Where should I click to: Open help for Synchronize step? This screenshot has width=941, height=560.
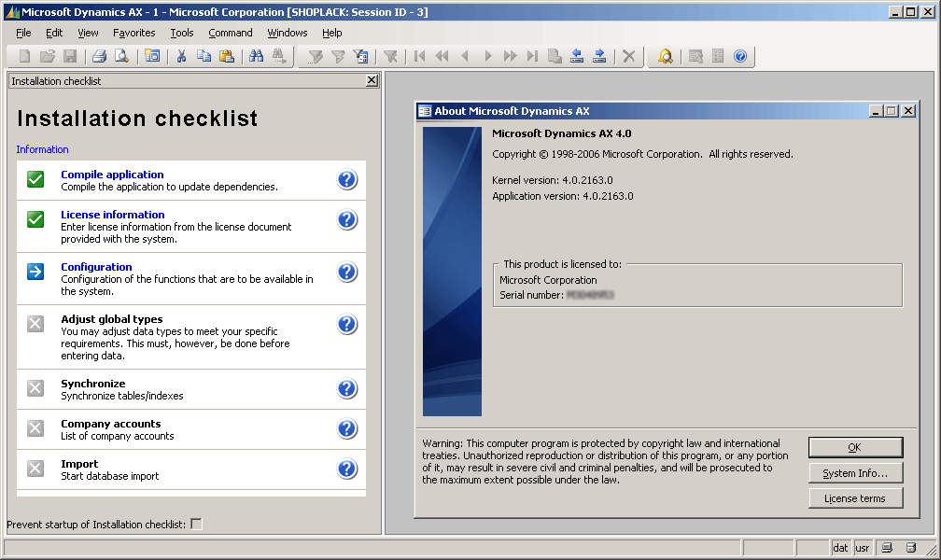pyautogui.click(x=347, y=388)
